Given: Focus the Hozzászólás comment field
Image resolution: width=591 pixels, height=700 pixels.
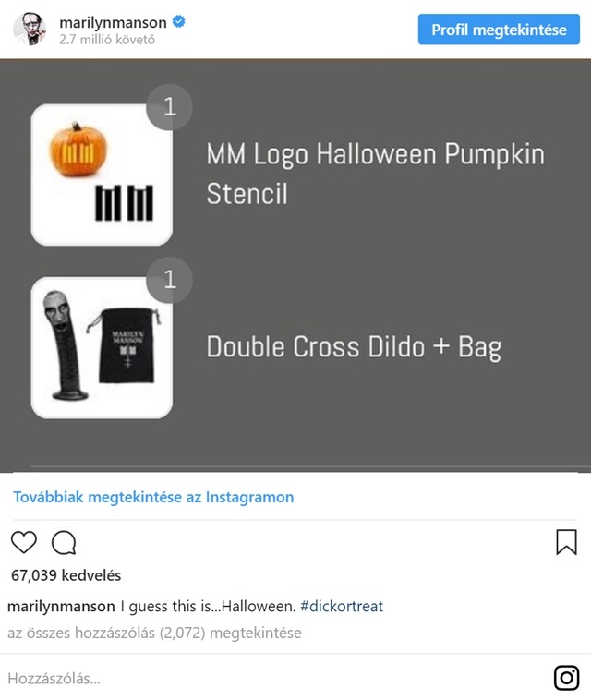Looking at the screenshot, I should pos(277,678).
